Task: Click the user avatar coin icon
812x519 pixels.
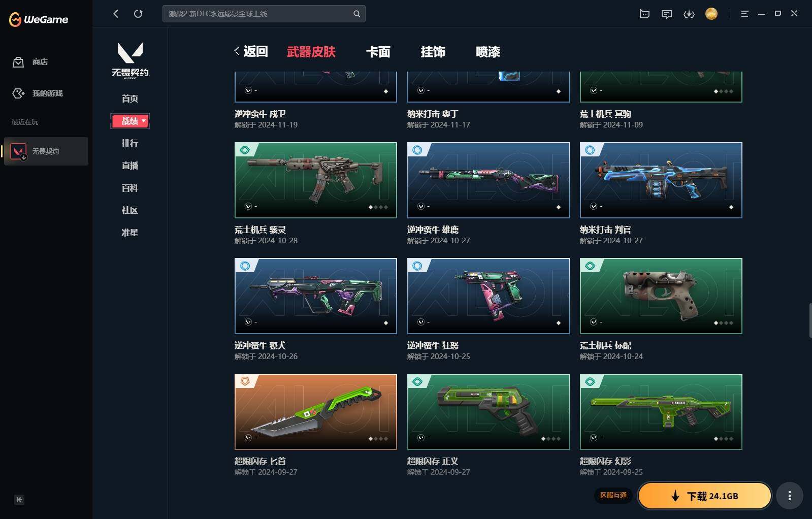Action: coord(711,14)
